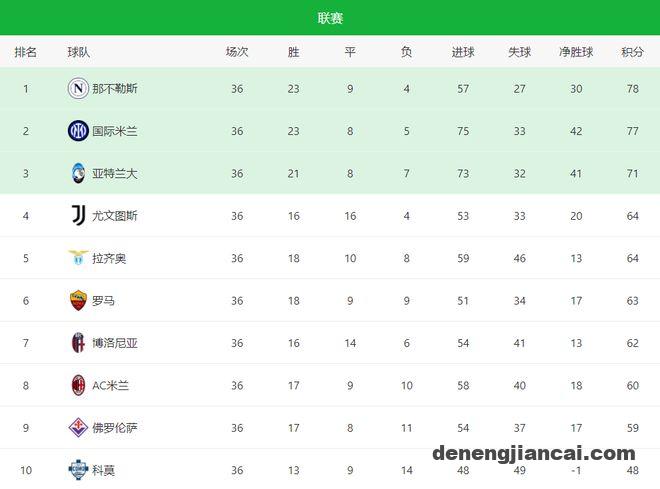The height and width of the screenshot is (489, 660).
Task: Select the 联赛 tab header
Action: 330,18
